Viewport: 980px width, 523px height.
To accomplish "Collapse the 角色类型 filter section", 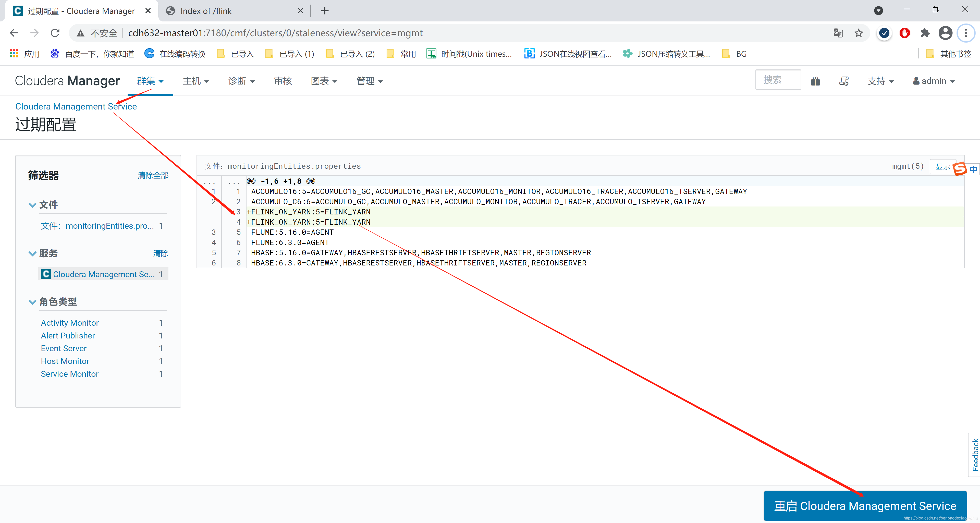I will (x=32, y=302).
